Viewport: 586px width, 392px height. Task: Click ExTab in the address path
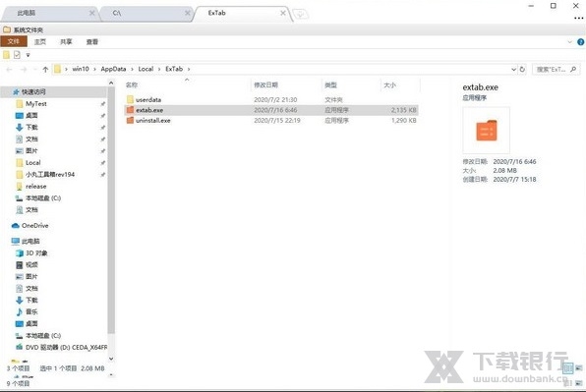tap(174, 69)
